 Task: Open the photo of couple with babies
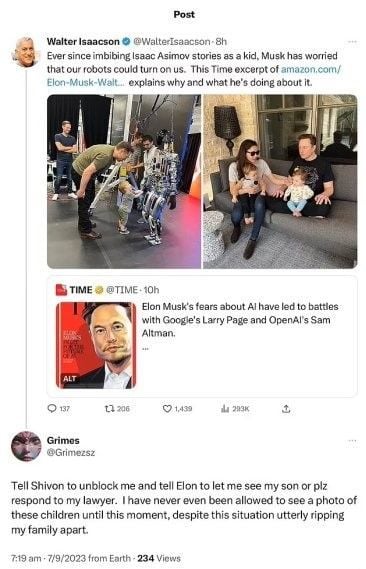point(280,181)
